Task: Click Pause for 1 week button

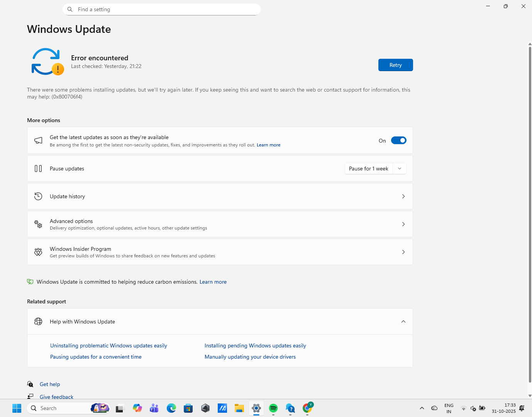Action: (369, 169)
